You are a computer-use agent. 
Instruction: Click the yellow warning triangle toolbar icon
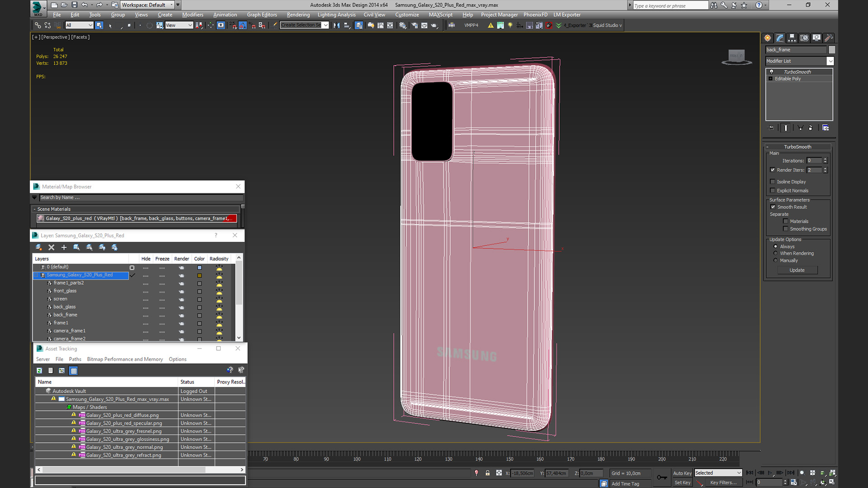pyautogui.click(x=491, y=25)
